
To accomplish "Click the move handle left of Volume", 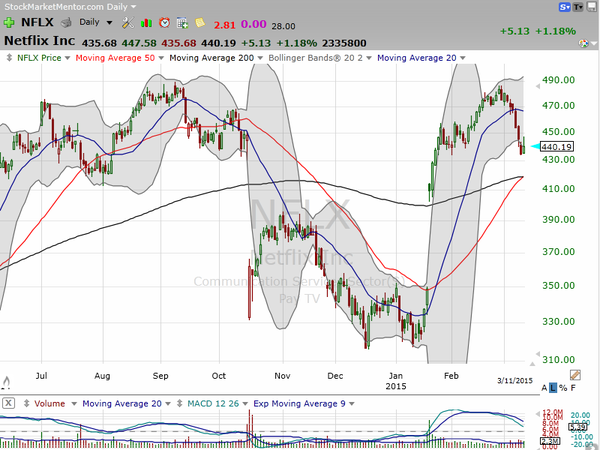I will point(26,404).
